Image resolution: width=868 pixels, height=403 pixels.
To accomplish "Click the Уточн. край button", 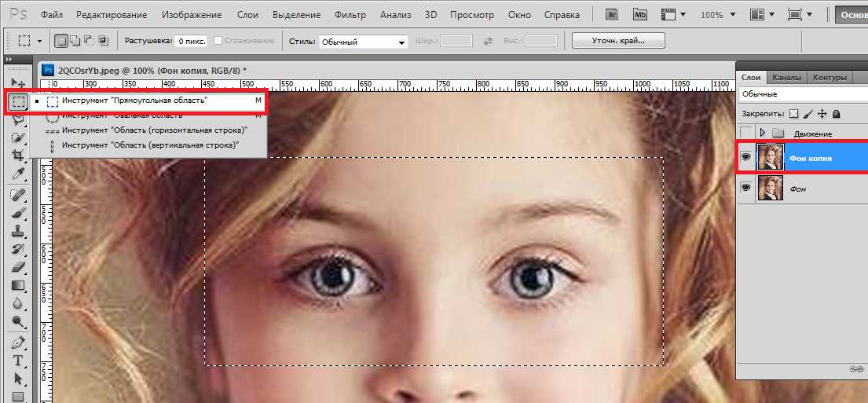I will (x=618, y=40).
